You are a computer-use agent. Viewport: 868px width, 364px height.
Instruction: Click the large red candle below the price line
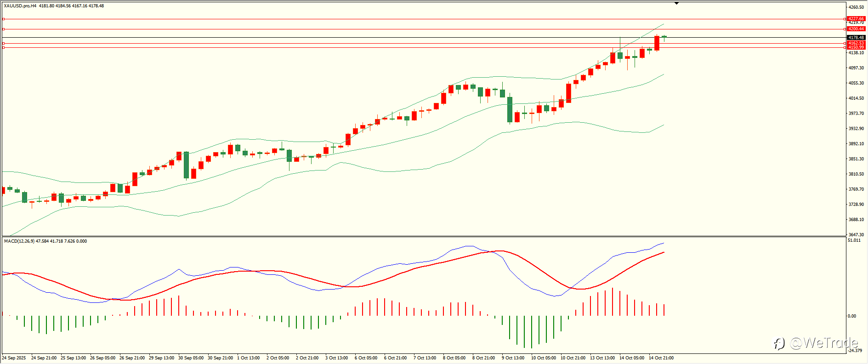pos(657,43)
